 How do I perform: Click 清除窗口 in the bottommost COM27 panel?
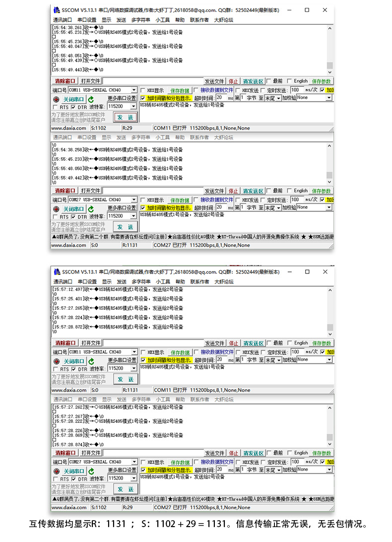[65, 453]
